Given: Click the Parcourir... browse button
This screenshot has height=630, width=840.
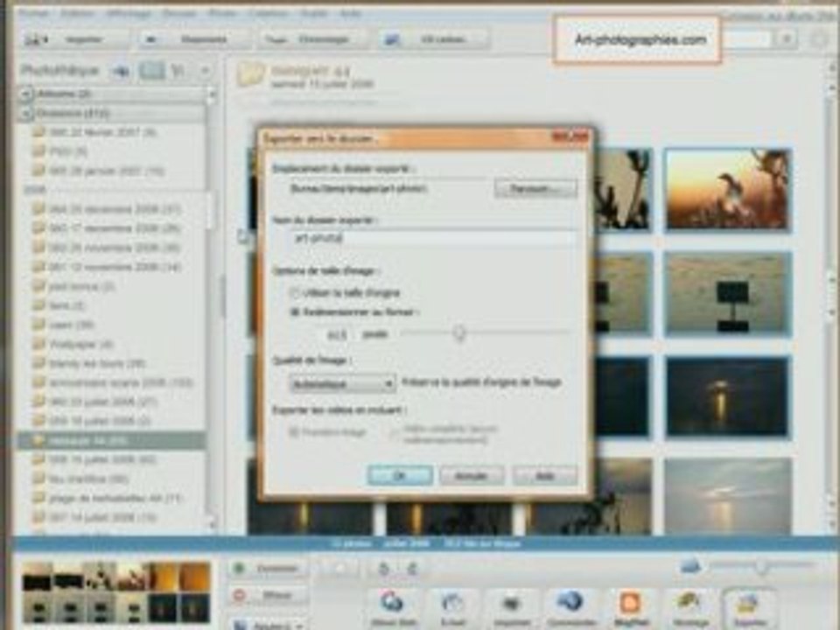Looking at the screenshot, I should click(x=535, y=189).
